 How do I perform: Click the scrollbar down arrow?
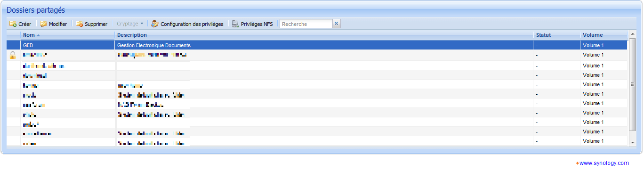(x=633, y=142)
